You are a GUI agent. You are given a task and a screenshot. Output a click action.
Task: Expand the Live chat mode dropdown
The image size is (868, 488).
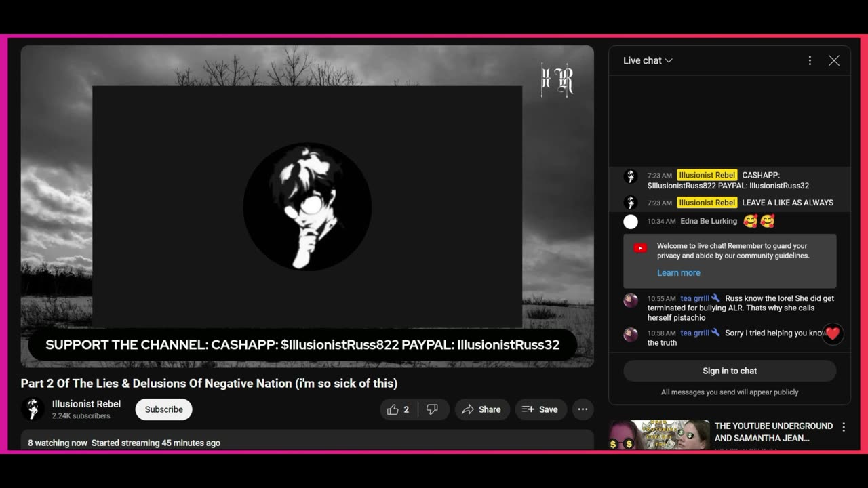point(648,60)
